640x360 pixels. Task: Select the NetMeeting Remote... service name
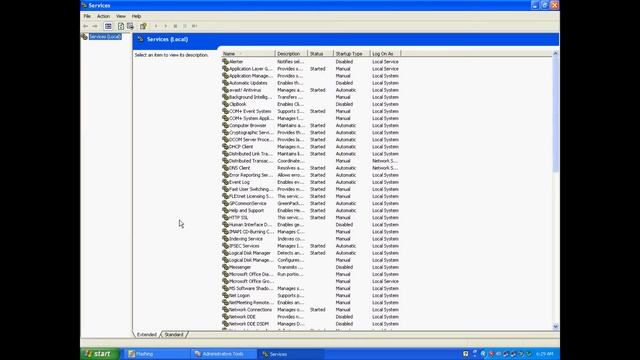[x=251, y=302]
